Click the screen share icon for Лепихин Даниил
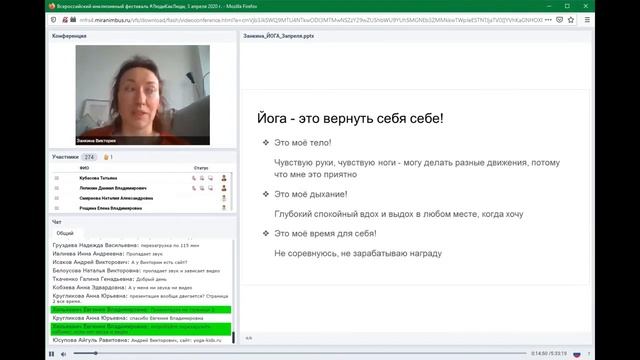 210,188
